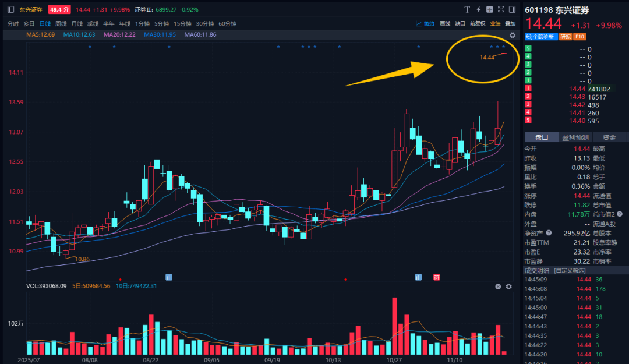
Task: Click the 5日:509684.56 volume average label
Action: click(91, 286)
